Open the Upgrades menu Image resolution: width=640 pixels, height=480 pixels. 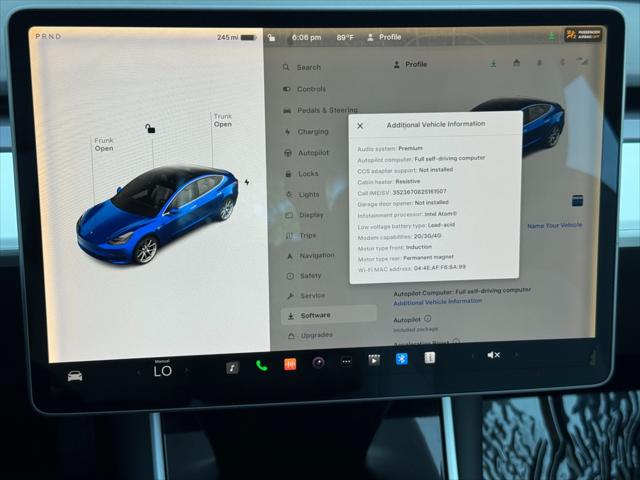[x=311, y=335]
